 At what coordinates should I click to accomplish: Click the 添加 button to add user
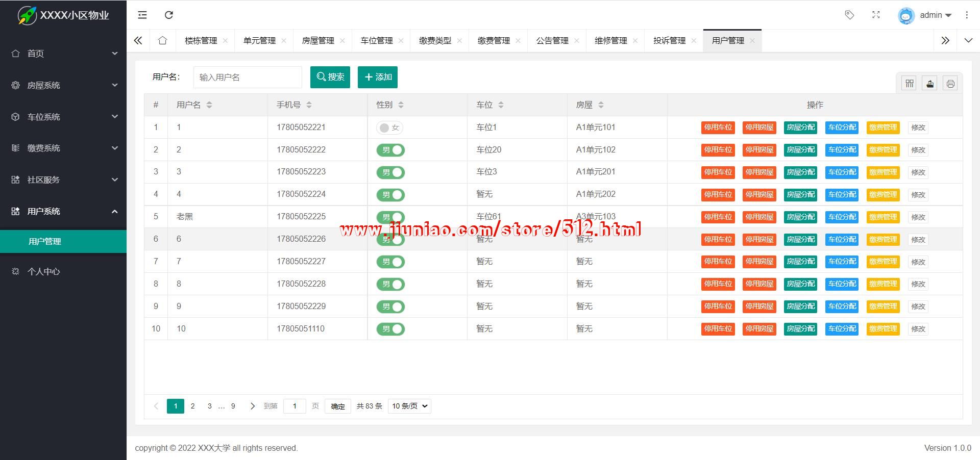[x=378, y=77]
